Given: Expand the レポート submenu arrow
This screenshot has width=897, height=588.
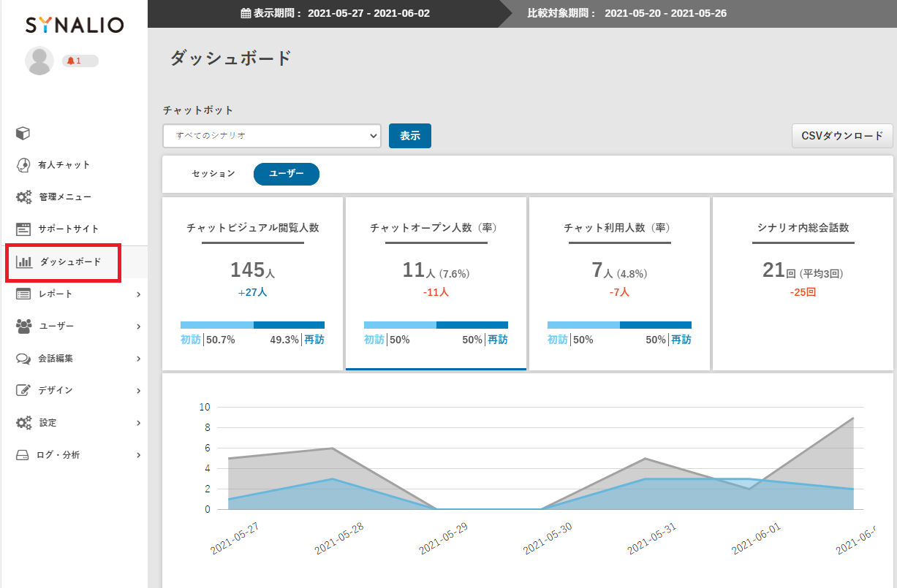Looking at the screenshot, I should point(138,294).
